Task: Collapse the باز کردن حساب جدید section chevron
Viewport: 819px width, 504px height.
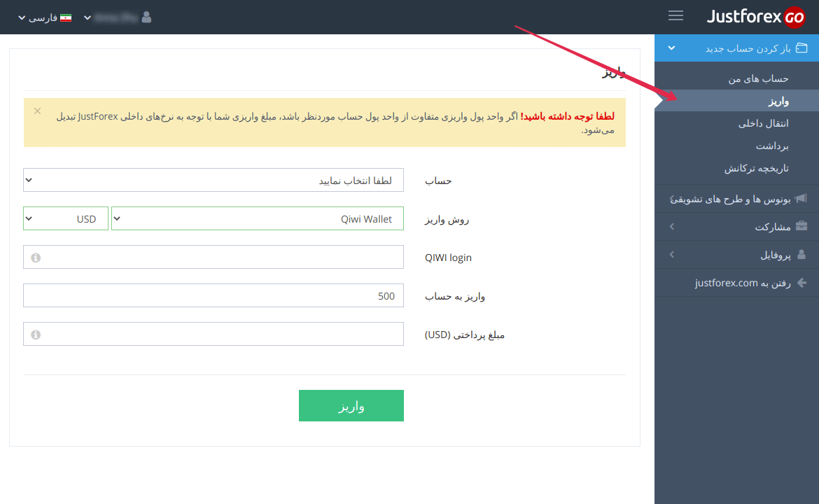Action: (x=672, y=48)
